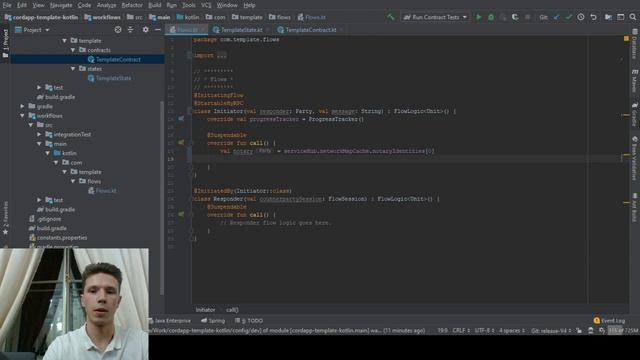The width and height of the screenshot is (640, 360).
Task: Locate current file in Project tree
Action: (118, 30)
